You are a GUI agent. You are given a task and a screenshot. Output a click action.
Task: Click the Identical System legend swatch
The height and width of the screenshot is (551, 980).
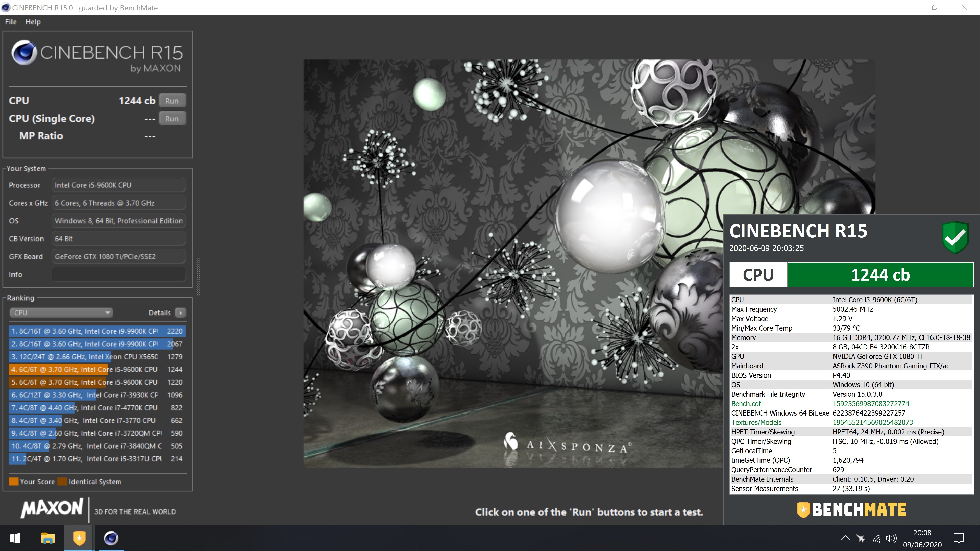click(x=62, y=481)
